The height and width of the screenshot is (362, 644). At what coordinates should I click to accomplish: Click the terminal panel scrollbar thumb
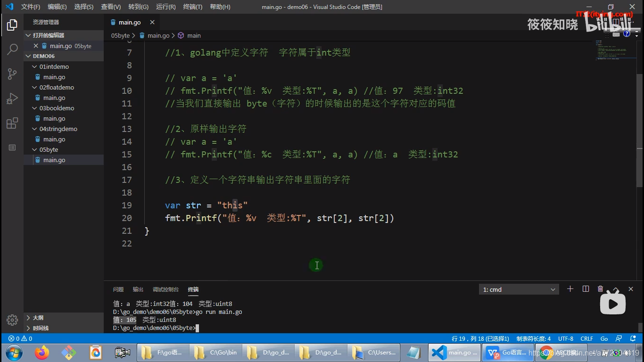640,327
